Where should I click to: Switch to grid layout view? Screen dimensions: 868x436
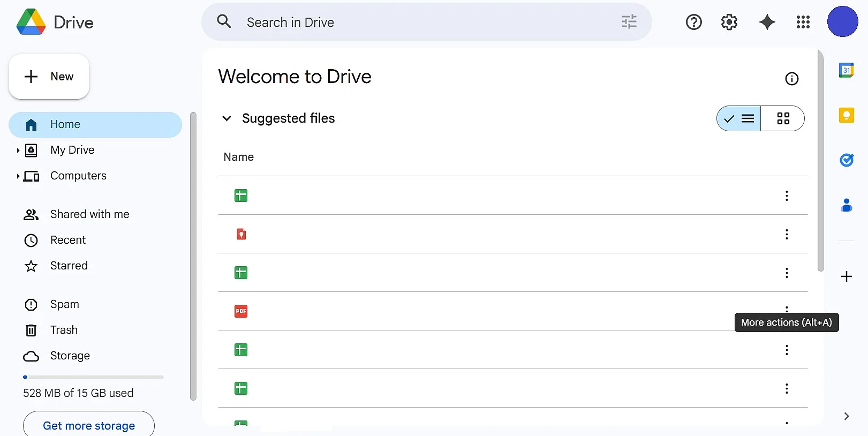click(783, 118)
